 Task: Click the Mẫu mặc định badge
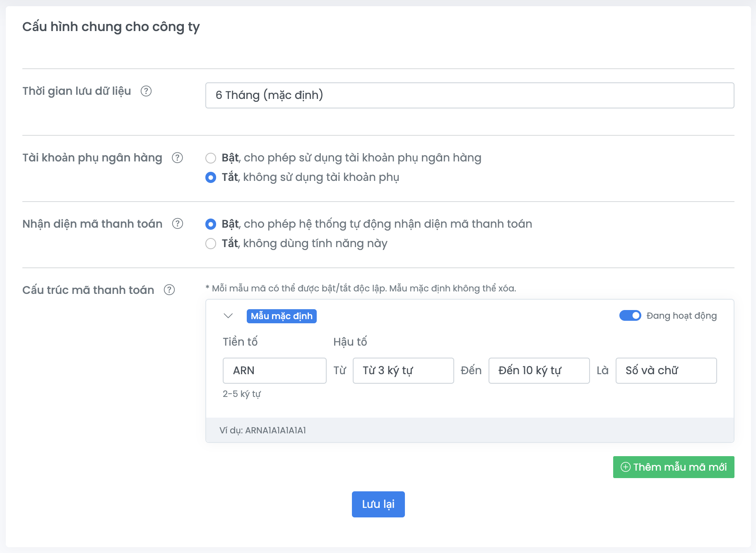(x=282, y=316)
